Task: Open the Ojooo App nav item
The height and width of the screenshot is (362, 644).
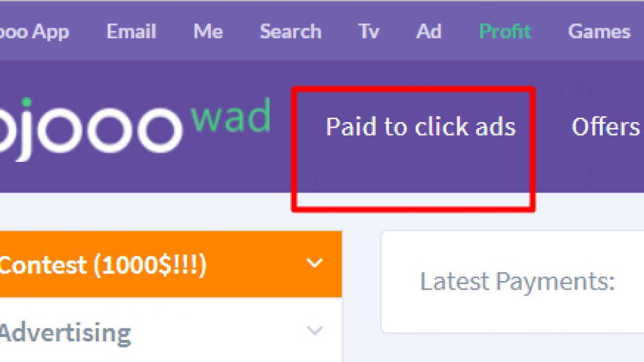Action: 34,32
